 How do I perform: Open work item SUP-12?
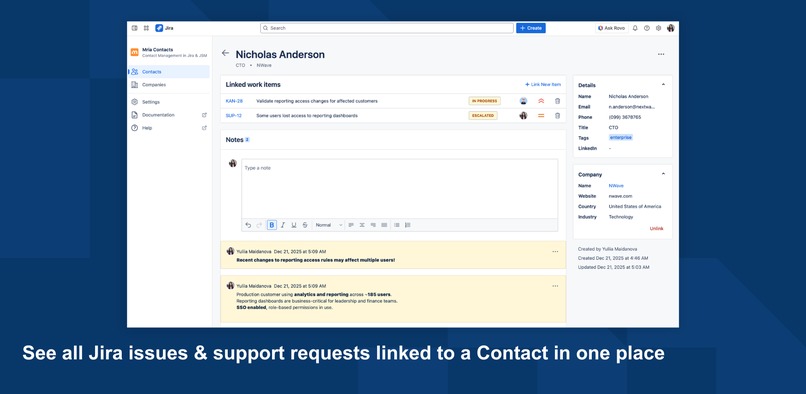pos(233,116)
